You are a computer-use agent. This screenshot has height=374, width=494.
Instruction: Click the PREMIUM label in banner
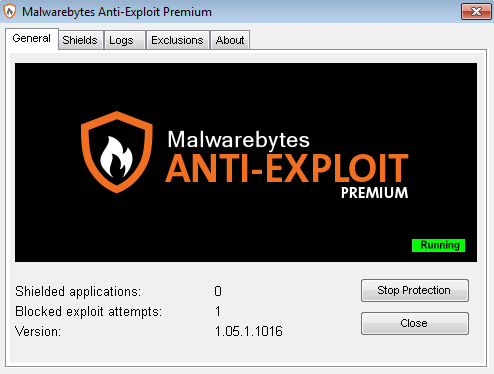coord(374,193)
